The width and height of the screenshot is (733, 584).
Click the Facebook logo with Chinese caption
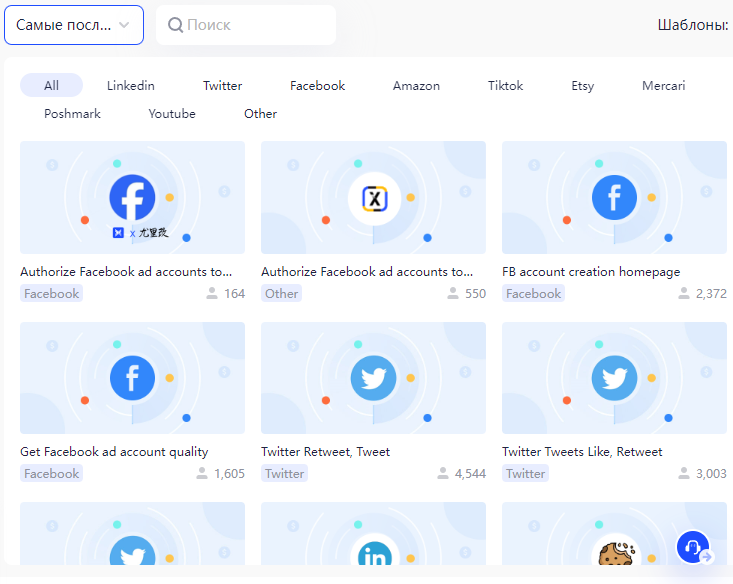(x=132, y=197)
